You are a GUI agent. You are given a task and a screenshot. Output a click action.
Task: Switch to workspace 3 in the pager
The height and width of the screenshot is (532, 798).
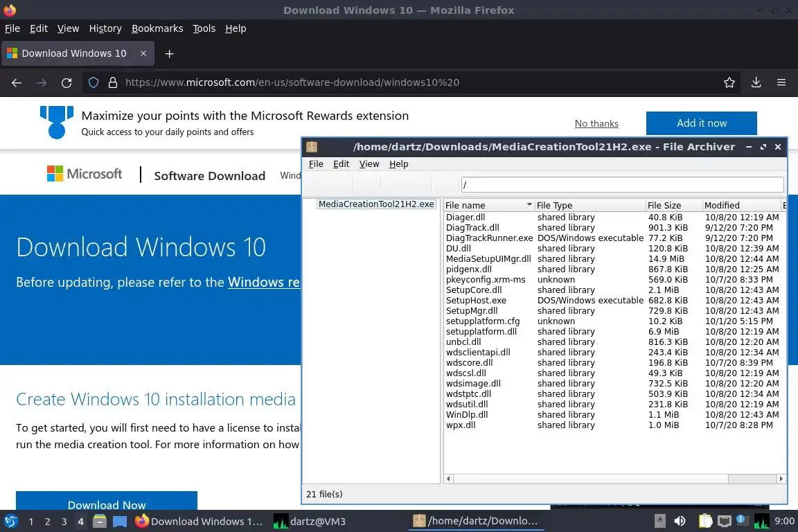[x=64, y=522]
